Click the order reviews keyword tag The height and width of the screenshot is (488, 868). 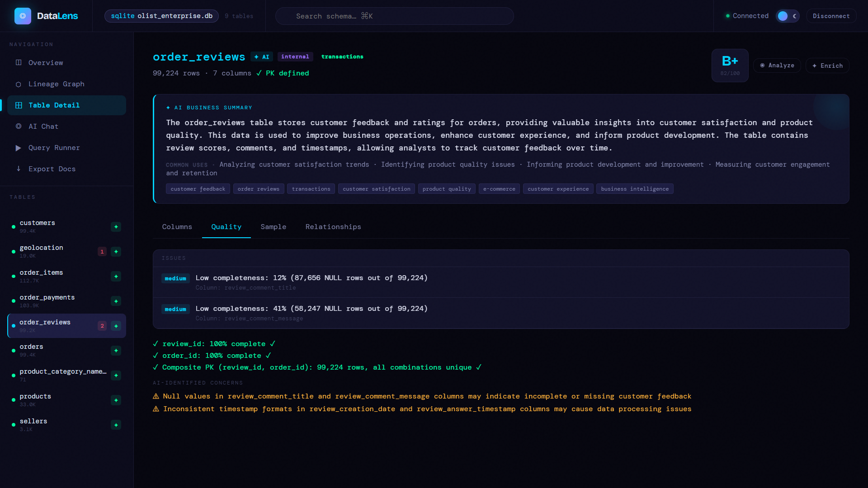259,189
